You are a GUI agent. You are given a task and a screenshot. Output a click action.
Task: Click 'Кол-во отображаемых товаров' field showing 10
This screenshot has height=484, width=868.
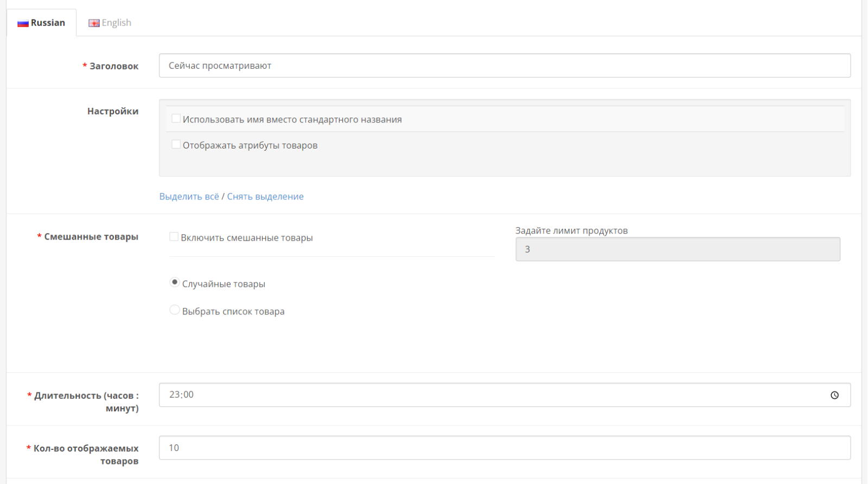[505, 448]
